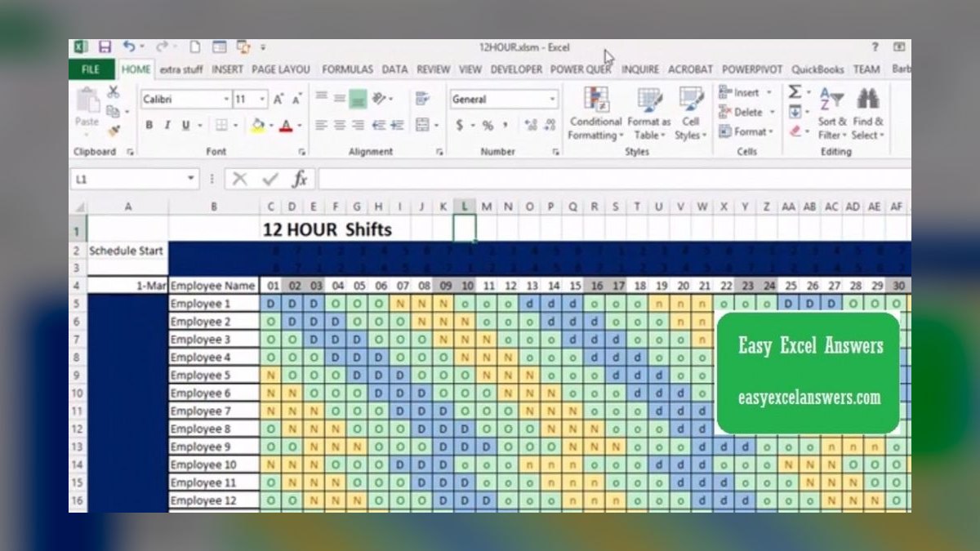Create a new blank workbook
The width and height of the screenshot is (980, 551).
point(195,47)
